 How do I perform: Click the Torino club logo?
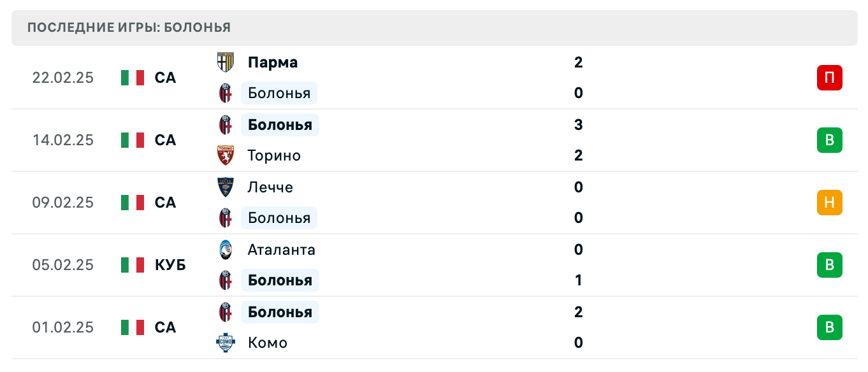point(226,155)
